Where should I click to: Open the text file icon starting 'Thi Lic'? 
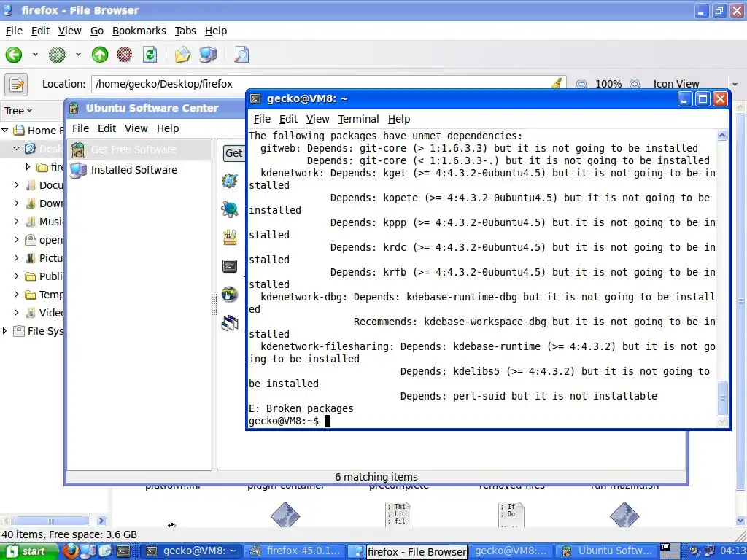pos(398,514)
